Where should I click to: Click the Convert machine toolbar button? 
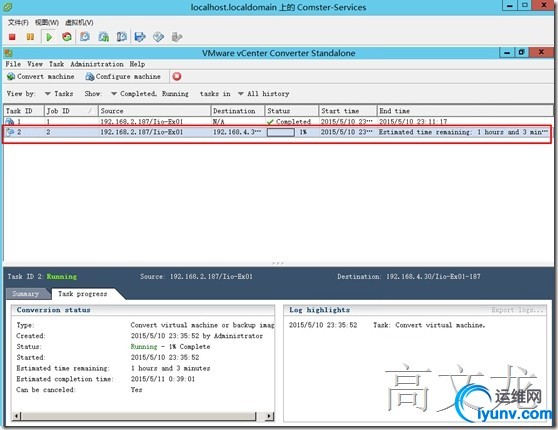[41, 77]
